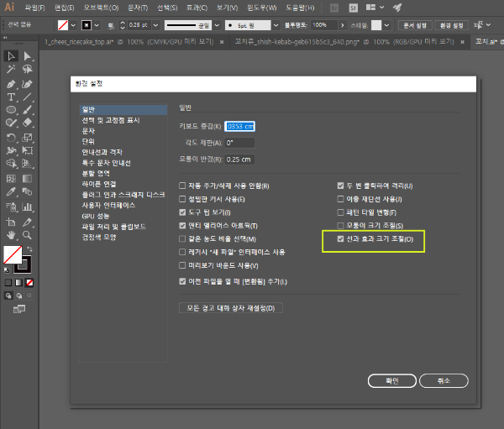This screenshot has height=429, width=504.
Task: Select the Artboard tool
Action: click(11, 222)
